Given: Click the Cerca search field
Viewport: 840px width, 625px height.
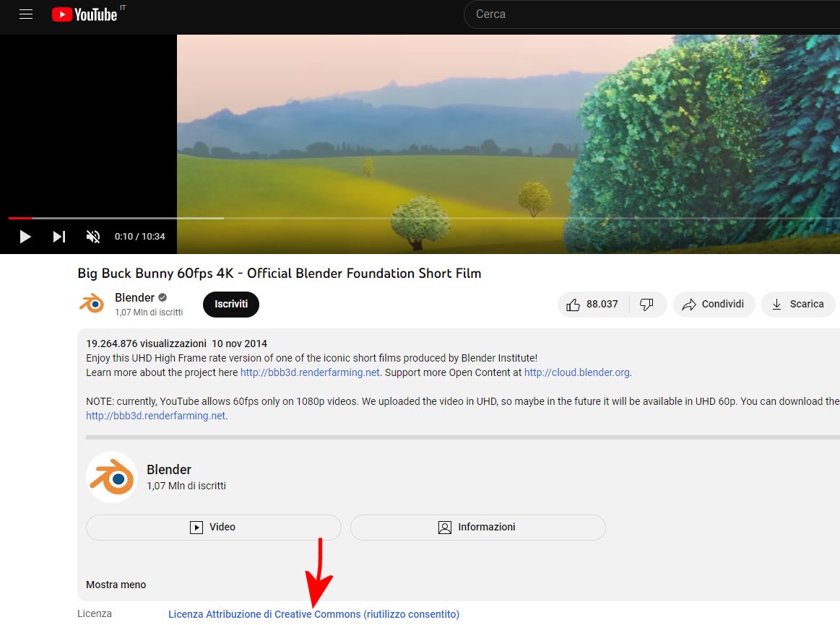Looking at the screenshot, I should point(651,14).
